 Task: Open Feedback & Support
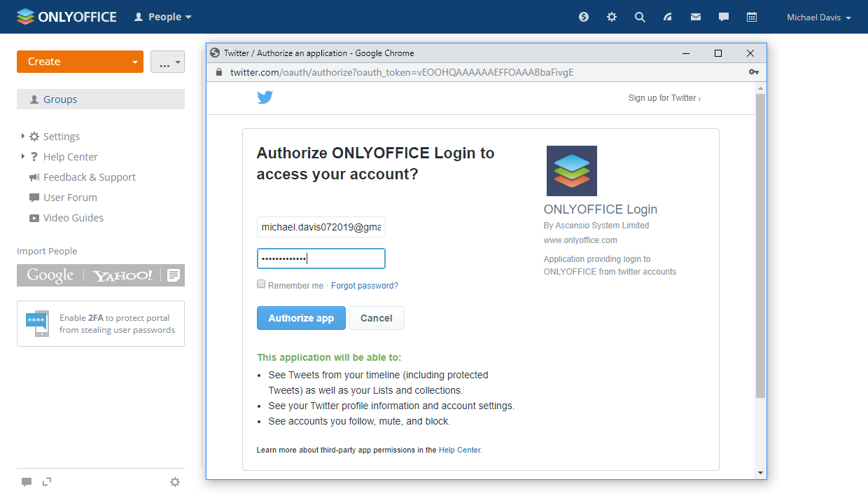click(x=90, y=177)
